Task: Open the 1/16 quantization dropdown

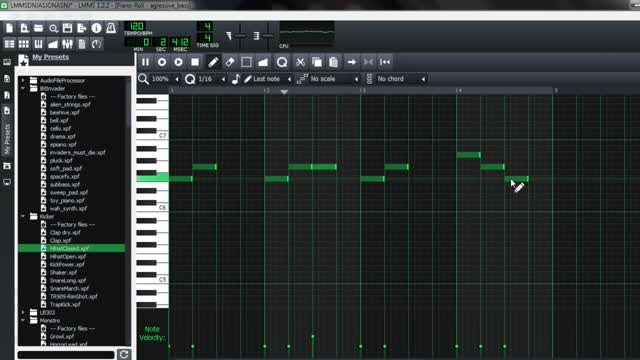Action: (x=212, y=79)
